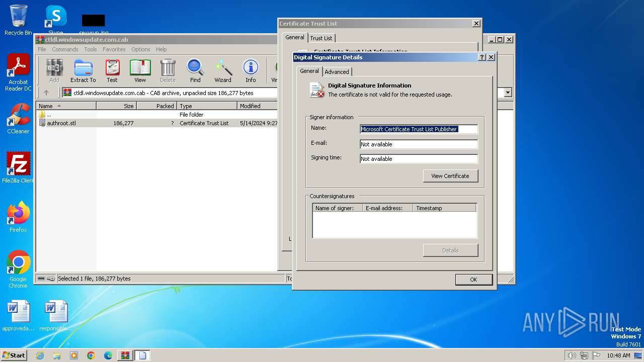Viewport: 644px width, 362px height.
Task: Sort by Name of signer column
Action: (x=337, y=208)
